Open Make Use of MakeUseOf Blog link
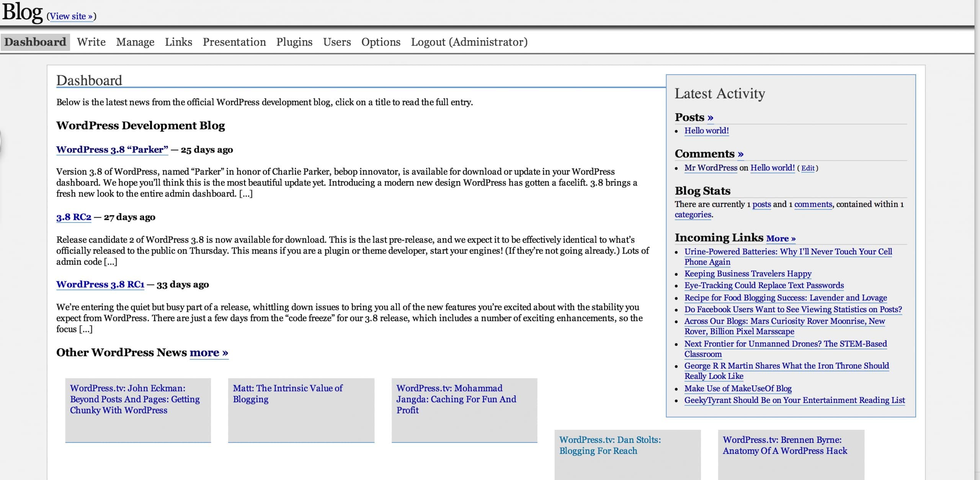The height and width of the screenshot is (480, 980). tap(738, 388)
